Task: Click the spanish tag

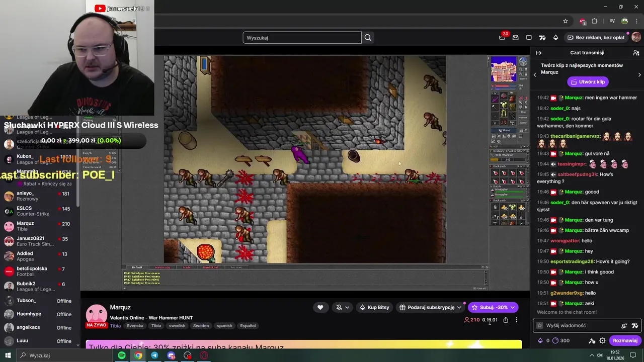Action: [224, 326]
